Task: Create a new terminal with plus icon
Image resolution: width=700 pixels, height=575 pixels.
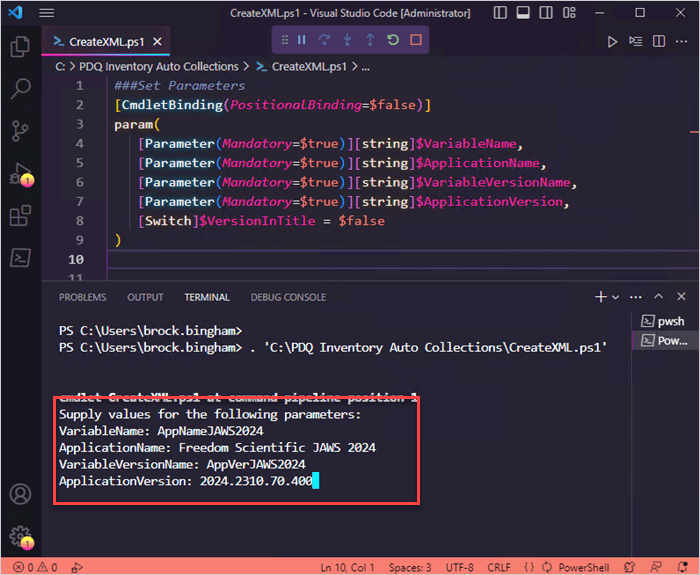Action: point(601,297)
